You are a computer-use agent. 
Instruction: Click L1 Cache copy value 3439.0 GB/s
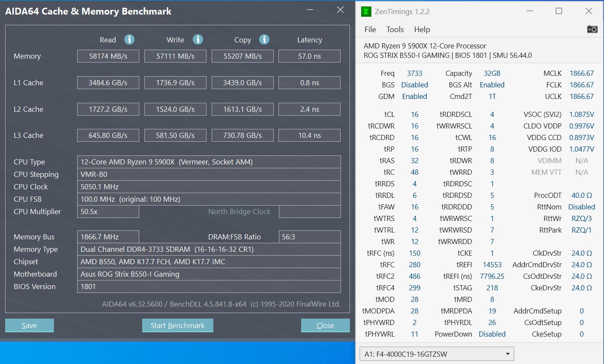pyautogui.click(x=242, y=83)
